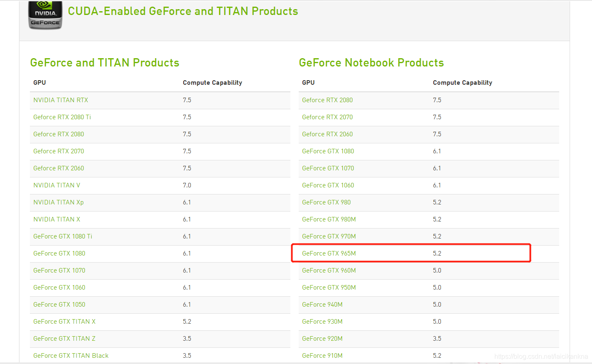
Task: Open Geforce RTX 2070 in the GeForce and TITAN table
Action: (59, 151)
